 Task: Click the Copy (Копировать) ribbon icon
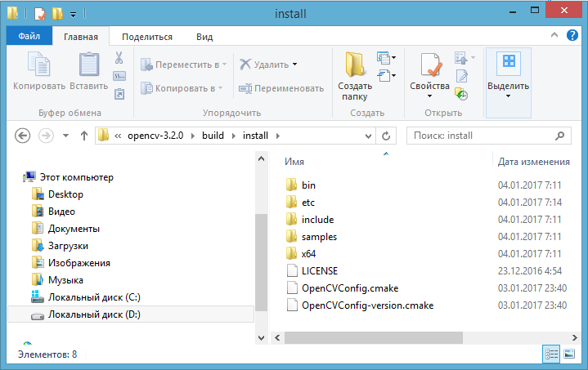(39, 65)
